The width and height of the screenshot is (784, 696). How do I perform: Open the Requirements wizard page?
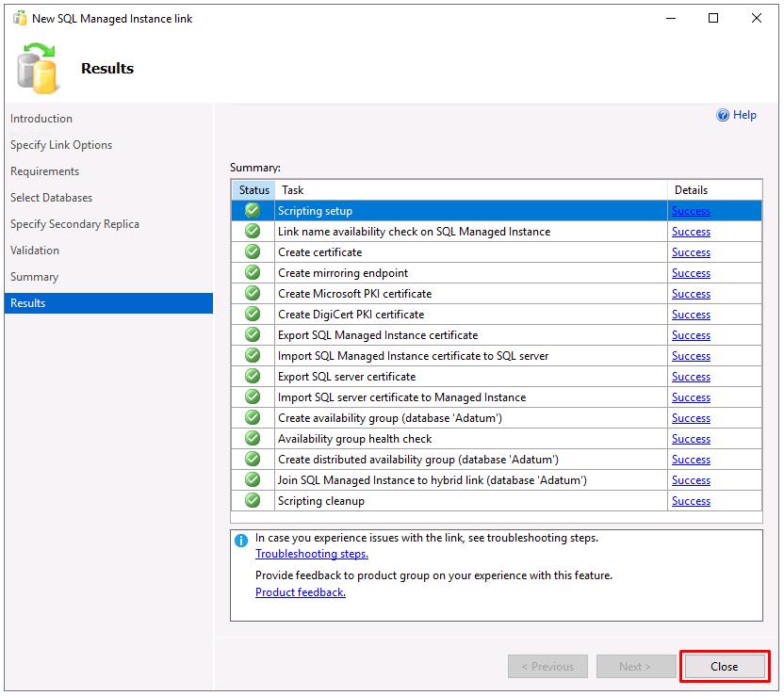45,171
